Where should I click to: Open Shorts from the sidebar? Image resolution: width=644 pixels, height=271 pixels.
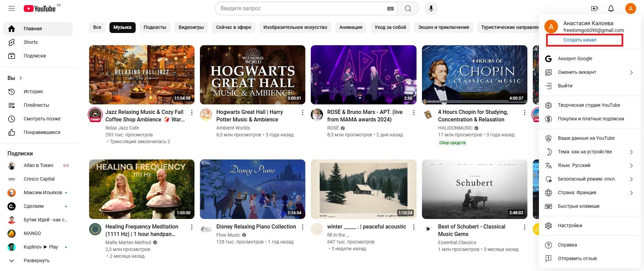click(31, 42)
